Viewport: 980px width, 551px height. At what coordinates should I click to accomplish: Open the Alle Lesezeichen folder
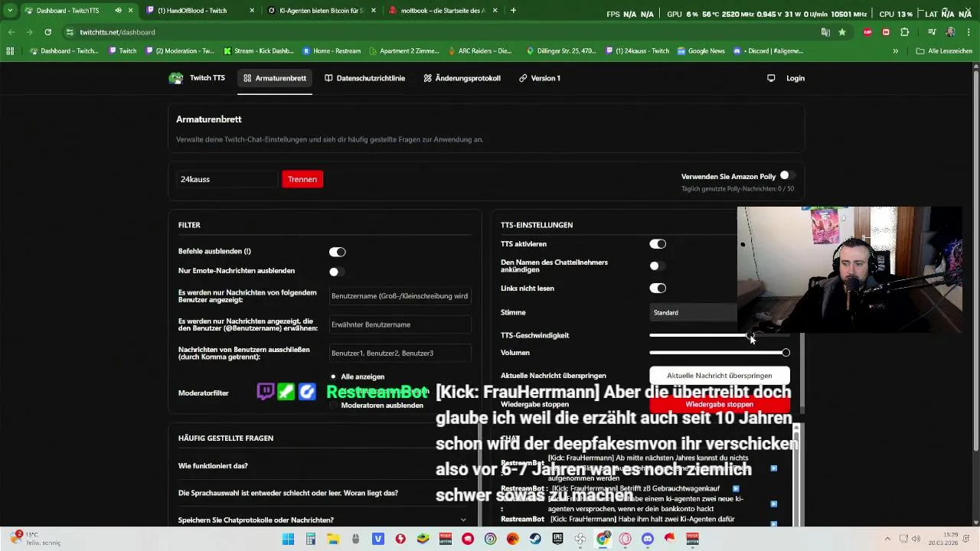(x=944, y=51)
